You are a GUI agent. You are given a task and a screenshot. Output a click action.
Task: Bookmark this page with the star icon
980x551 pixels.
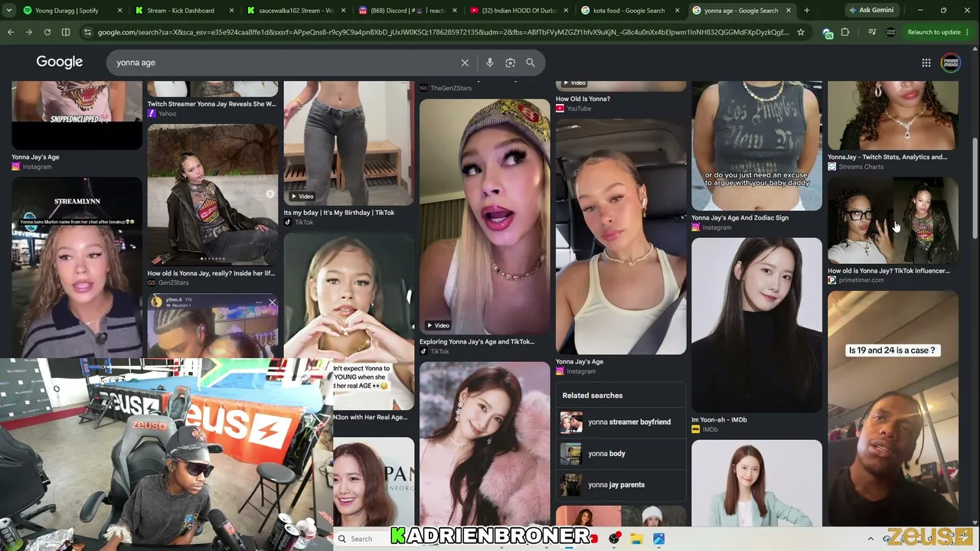point(801,32)
